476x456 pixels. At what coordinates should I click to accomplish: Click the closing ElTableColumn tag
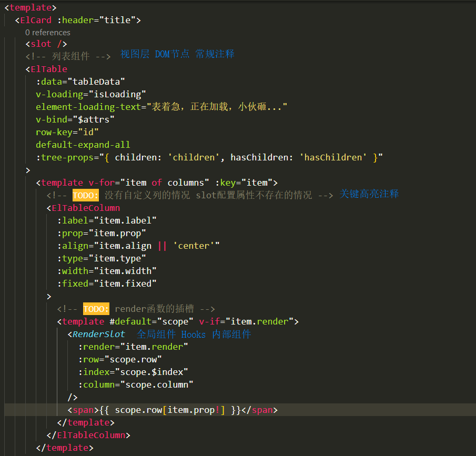pyautogui.click(x=88, y=435)
